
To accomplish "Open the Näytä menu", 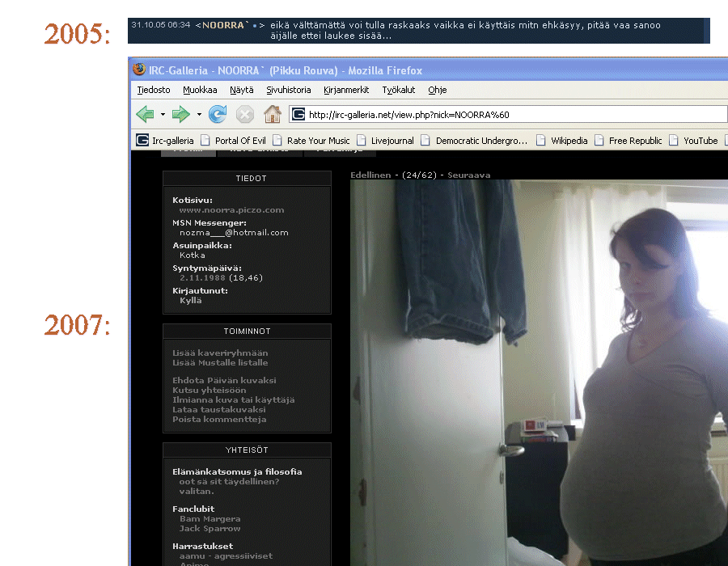I will coord(242,90).
